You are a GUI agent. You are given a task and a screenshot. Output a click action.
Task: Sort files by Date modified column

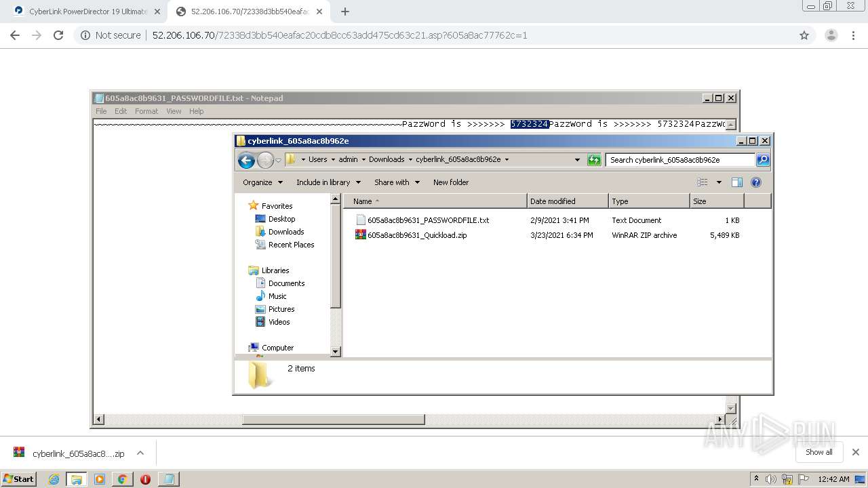point(568,201)
